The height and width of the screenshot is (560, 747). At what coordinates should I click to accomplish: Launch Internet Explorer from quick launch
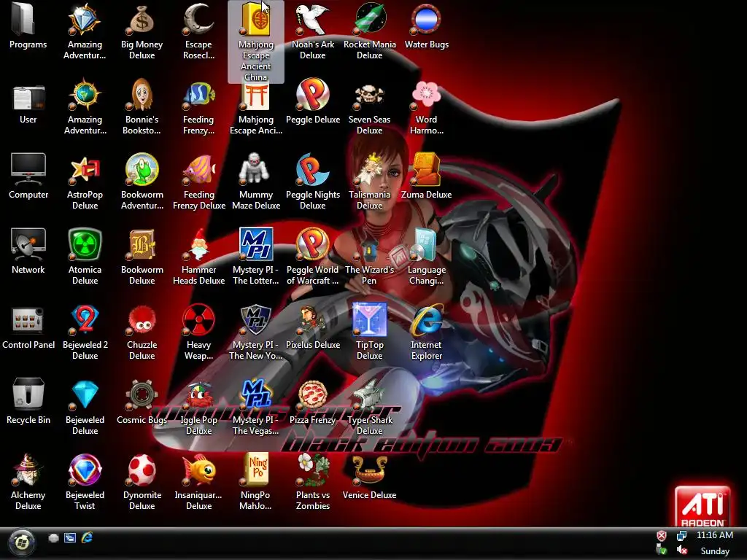point(87,537)
